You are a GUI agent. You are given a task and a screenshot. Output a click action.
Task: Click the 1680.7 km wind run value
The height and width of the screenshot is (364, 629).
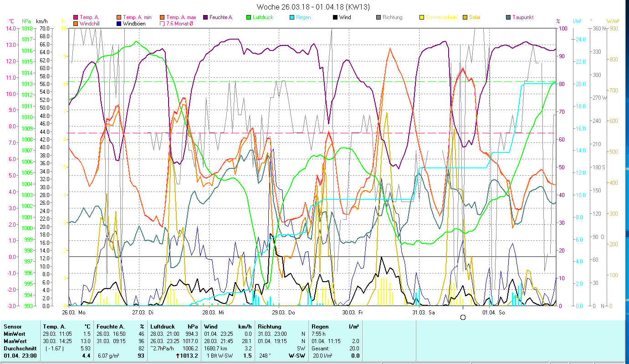click(x=216, y=348)
